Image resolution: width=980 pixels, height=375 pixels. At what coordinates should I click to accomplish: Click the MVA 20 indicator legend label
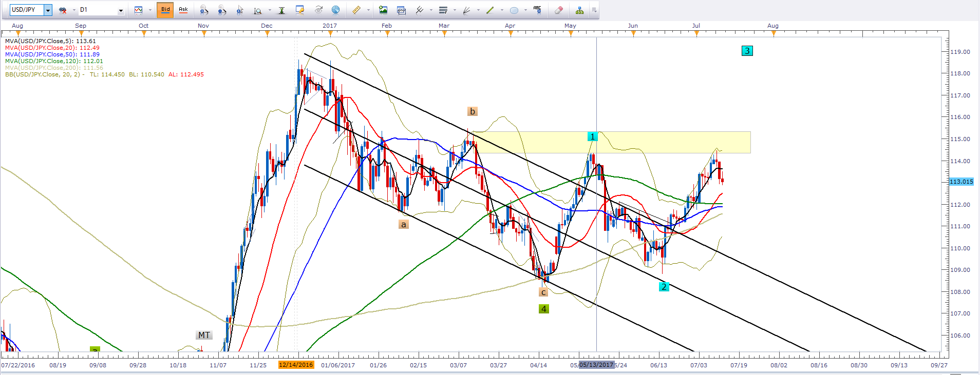click(x=52, y=48)
